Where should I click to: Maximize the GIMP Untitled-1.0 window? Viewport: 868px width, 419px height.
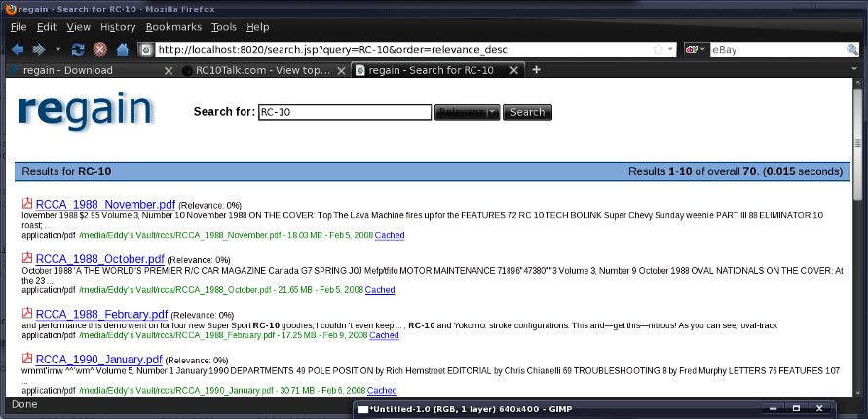[x=796, y=409]
